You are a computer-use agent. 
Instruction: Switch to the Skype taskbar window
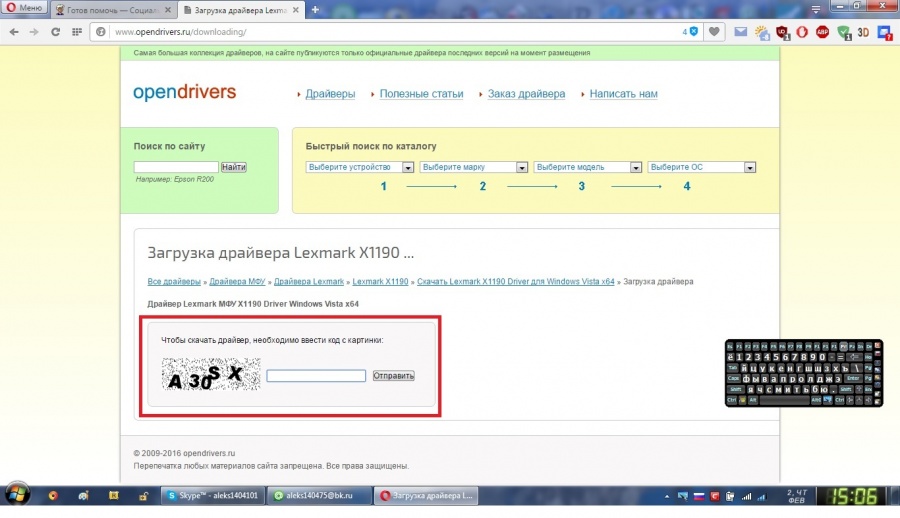[213, 495]
